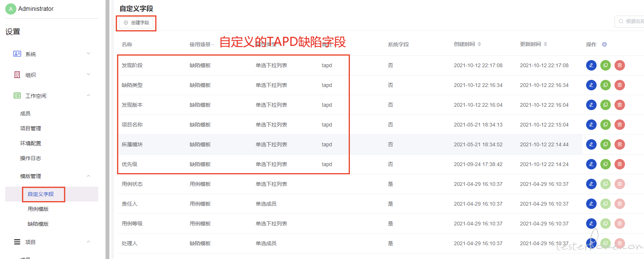Click the 系统字段 column header
Screen dimensions: 644x259
[398, 44]
